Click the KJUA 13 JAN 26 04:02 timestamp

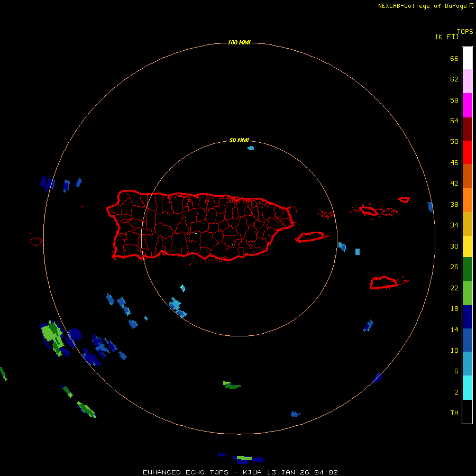[x=290, y=472]
